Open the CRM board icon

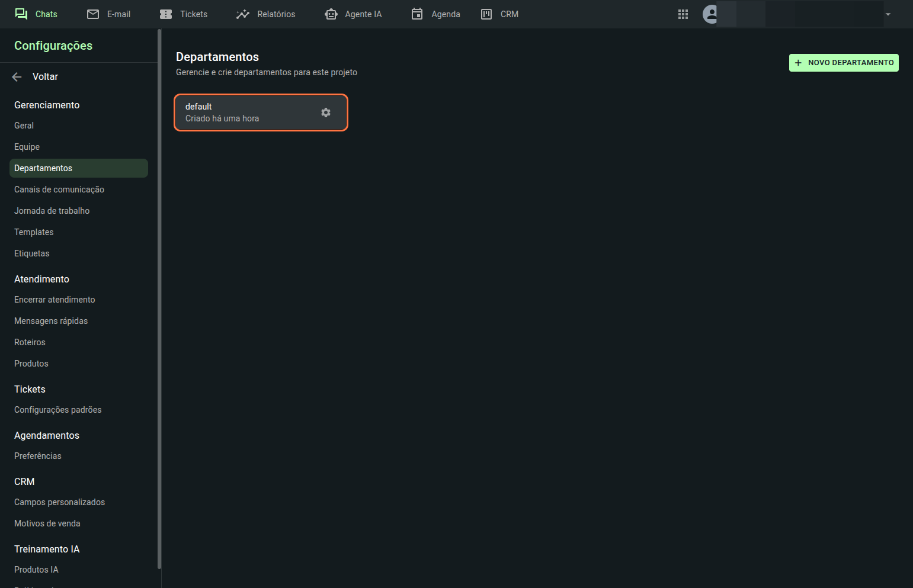[486, 14]
